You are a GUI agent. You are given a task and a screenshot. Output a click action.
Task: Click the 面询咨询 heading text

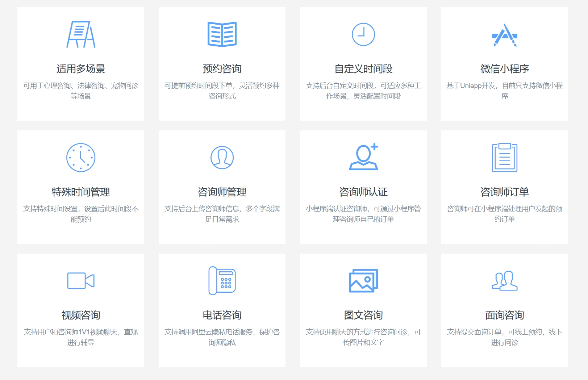point(505,315)
